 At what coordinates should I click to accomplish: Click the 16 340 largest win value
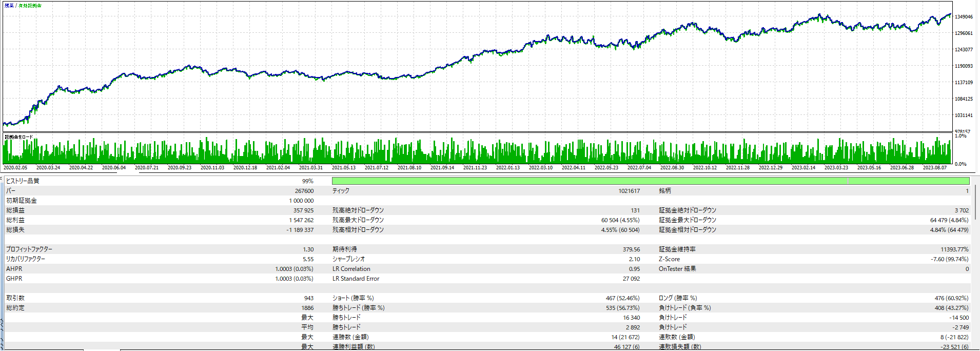pos(632,318)
